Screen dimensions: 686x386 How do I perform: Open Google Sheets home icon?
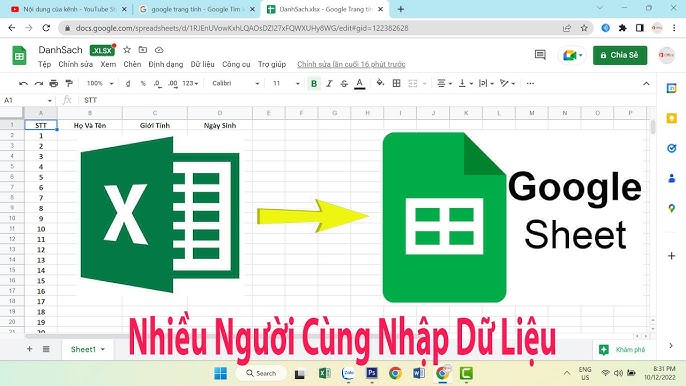click(x=19, y=56)
